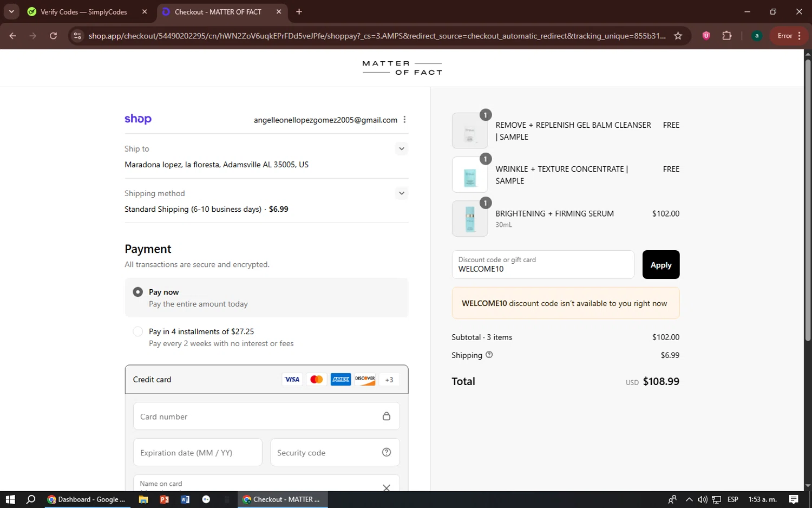Select Pay in 4 installments option
The height and width of the screenshot is (508, 812).
coord(138,331)
